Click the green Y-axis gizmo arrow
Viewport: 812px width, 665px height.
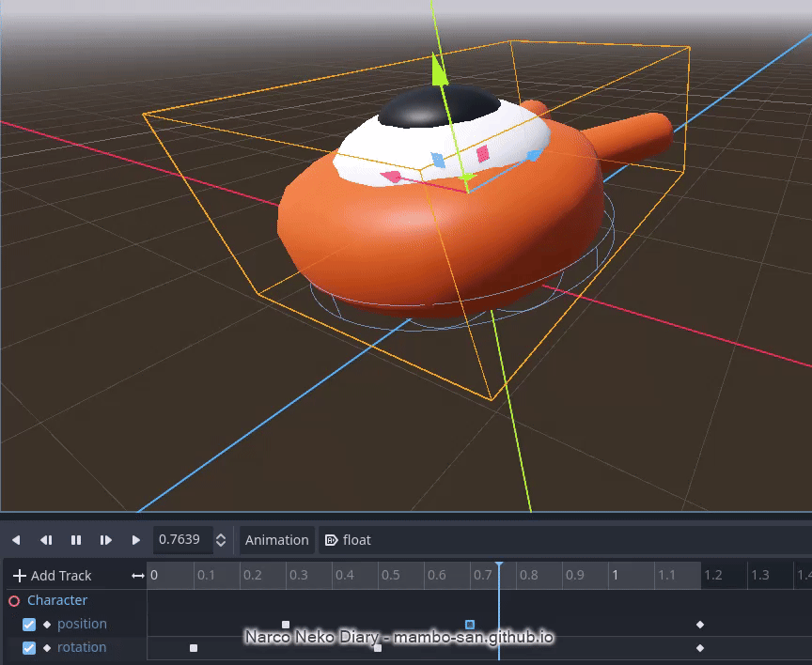[439, 71]
